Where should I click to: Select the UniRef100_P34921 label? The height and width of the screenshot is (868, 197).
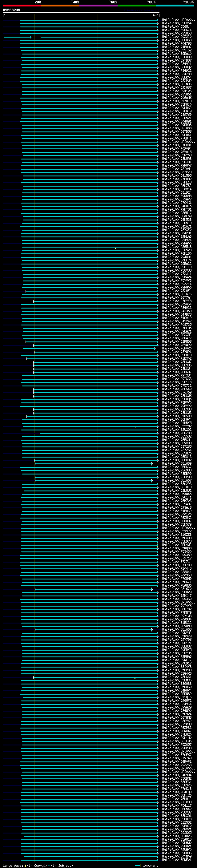tap(176, 64)
